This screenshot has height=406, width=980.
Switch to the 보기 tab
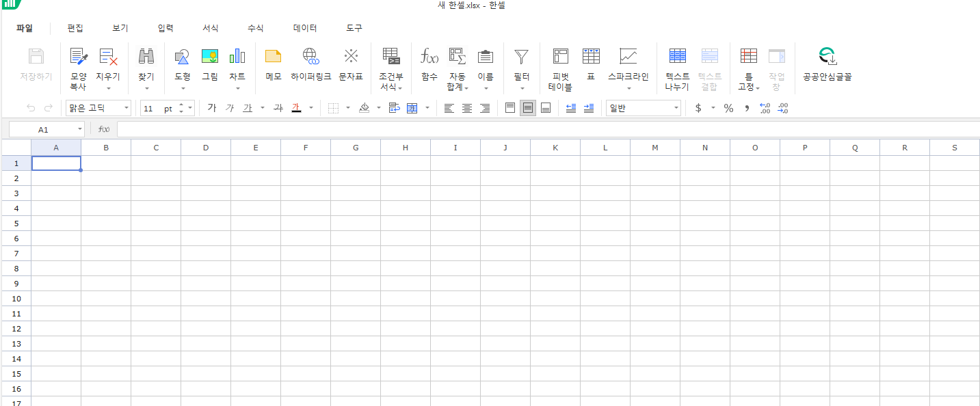(x=120, y=28)
